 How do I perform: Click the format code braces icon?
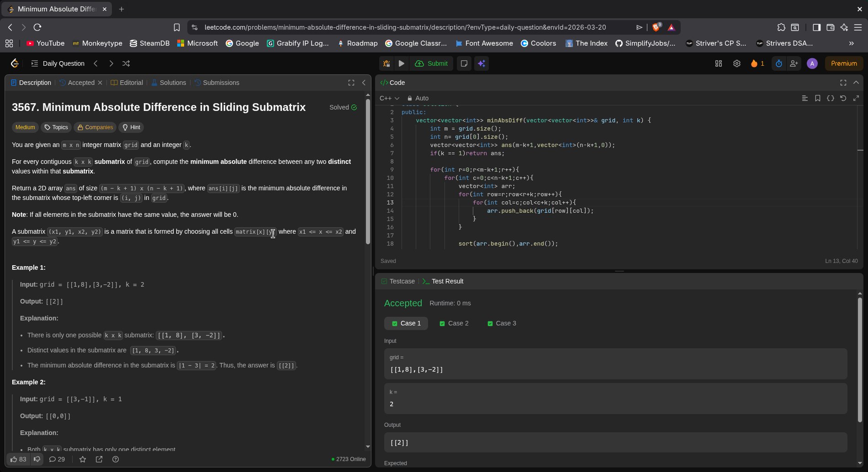point(830,98)
